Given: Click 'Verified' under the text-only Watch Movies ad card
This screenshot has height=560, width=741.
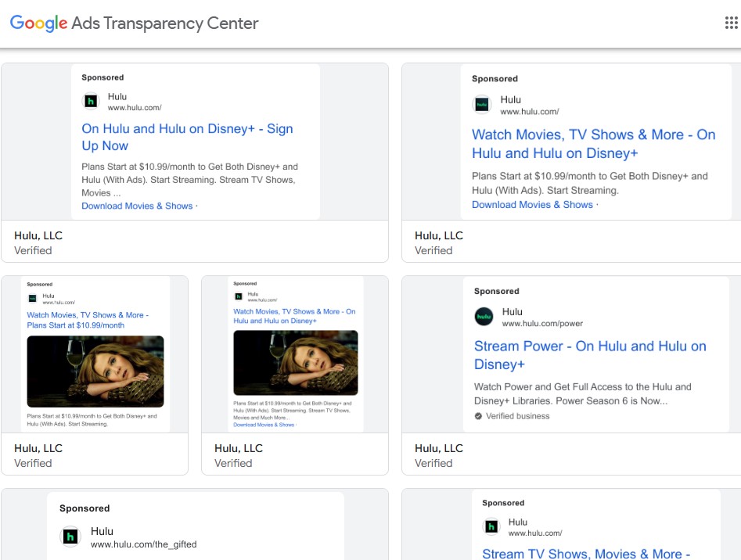Looking at the screenshot, I should tap(433, 251).
